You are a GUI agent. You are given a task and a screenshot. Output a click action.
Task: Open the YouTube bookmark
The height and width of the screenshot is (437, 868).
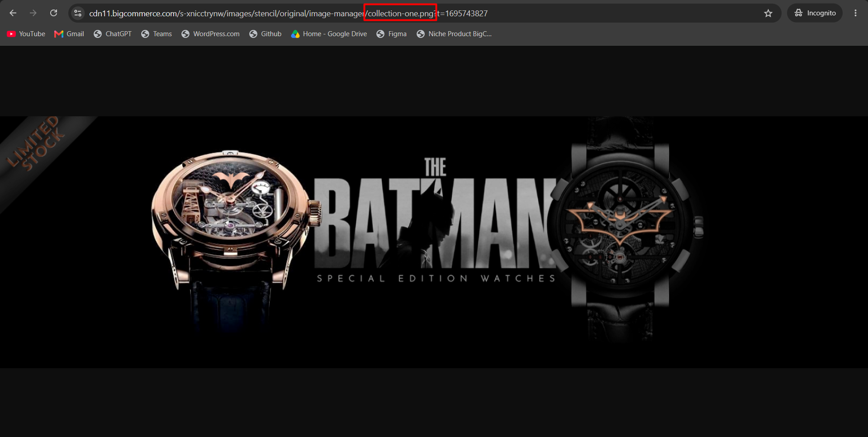pos(26,34)
